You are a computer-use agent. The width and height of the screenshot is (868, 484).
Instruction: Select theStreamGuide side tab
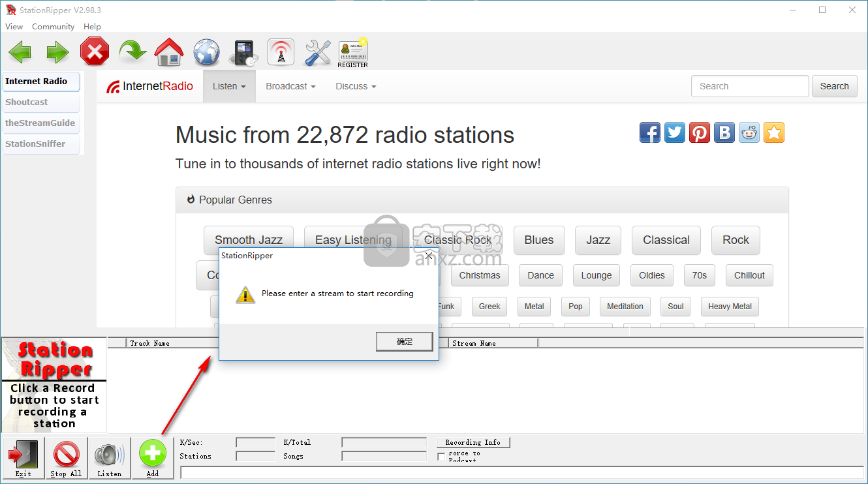tap(41, 123)
